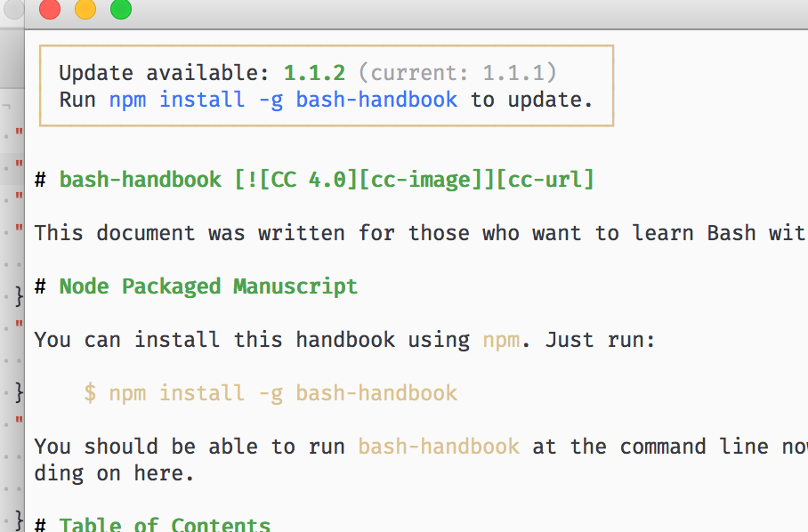Select the bash-handbook document heading

tap(140, 179)
